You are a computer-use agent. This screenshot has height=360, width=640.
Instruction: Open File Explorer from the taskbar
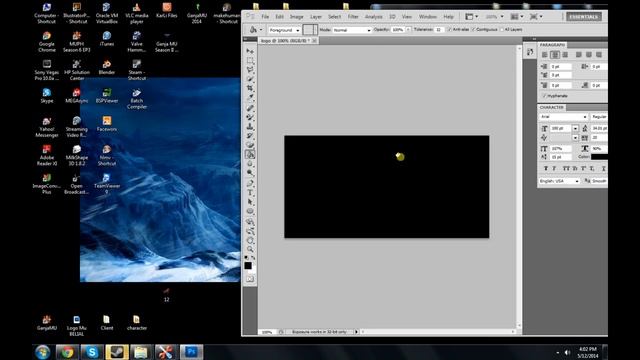141,352
